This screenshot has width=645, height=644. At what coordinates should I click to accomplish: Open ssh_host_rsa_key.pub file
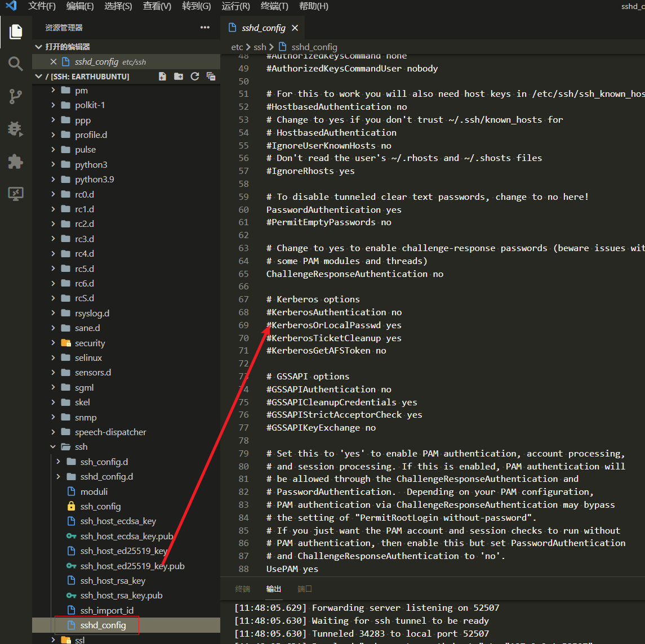[121, 596]
